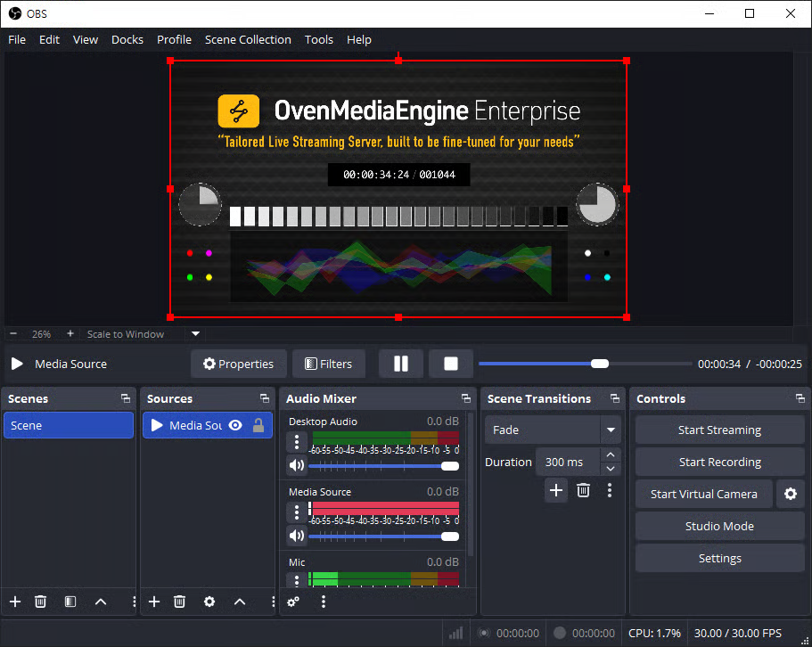812x647 pixels.
Task: Open source properties gear in Sources panel
Action: pos(209,602)
